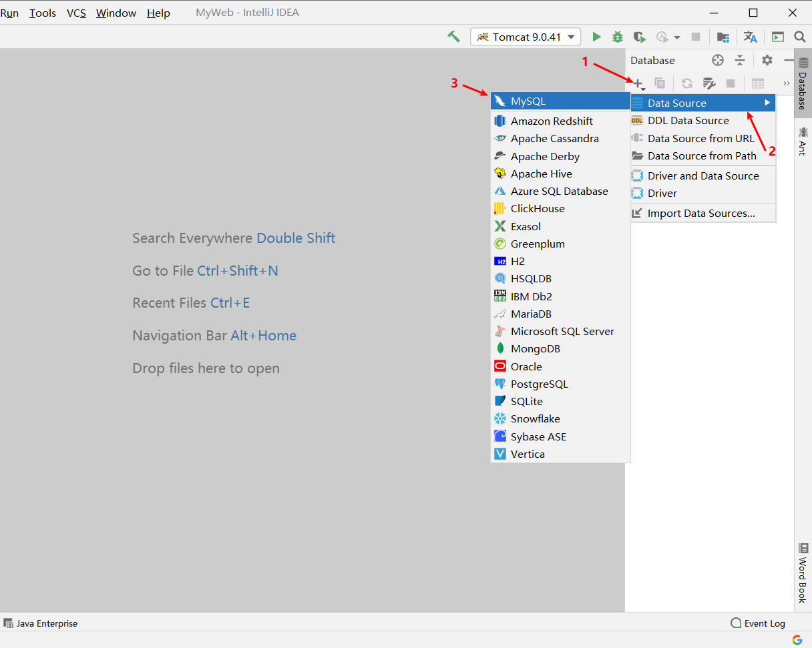This screenshot has width=812, height=648.
Task: Select ClickHouse data source
Action: (560, 209)
